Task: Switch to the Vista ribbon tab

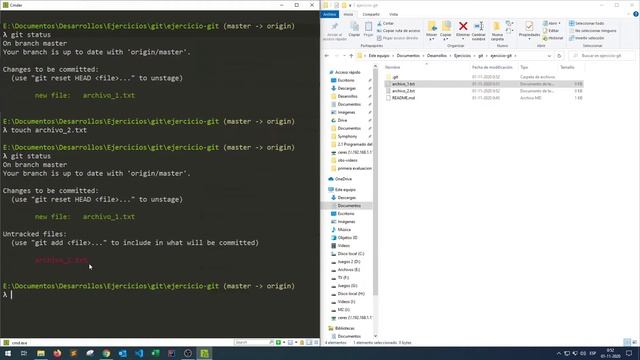Action: 393,14
